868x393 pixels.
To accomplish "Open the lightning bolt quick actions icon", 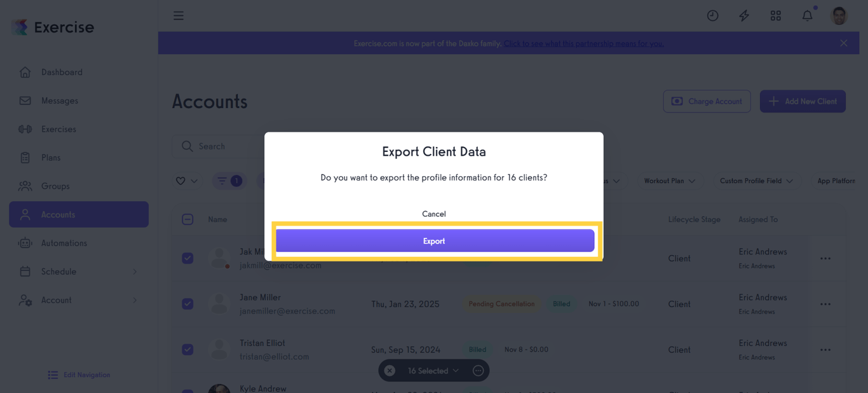I will pos(744,15).
